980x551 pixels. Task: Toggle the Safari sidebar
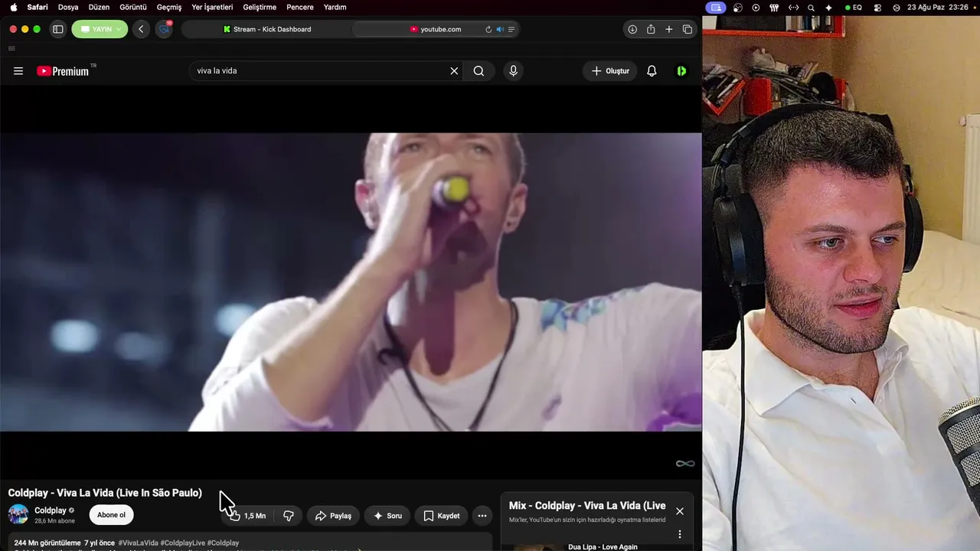pos(57,29)
